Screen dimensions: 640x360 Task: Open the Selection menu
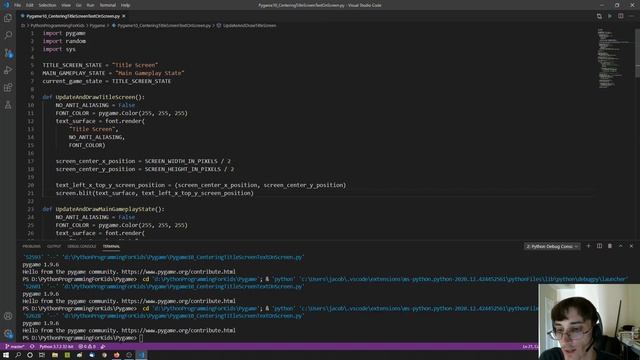click(47, 5)
